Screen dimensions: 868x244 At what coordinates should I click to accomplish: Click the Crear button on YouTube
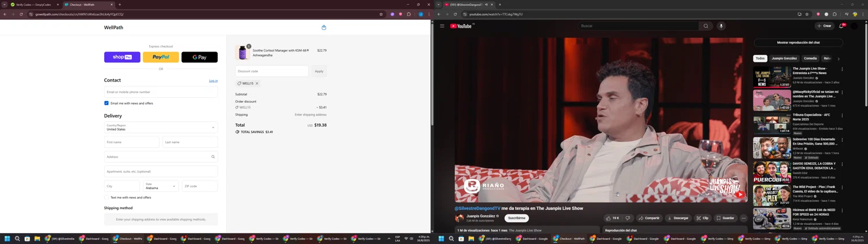(824, 26)
